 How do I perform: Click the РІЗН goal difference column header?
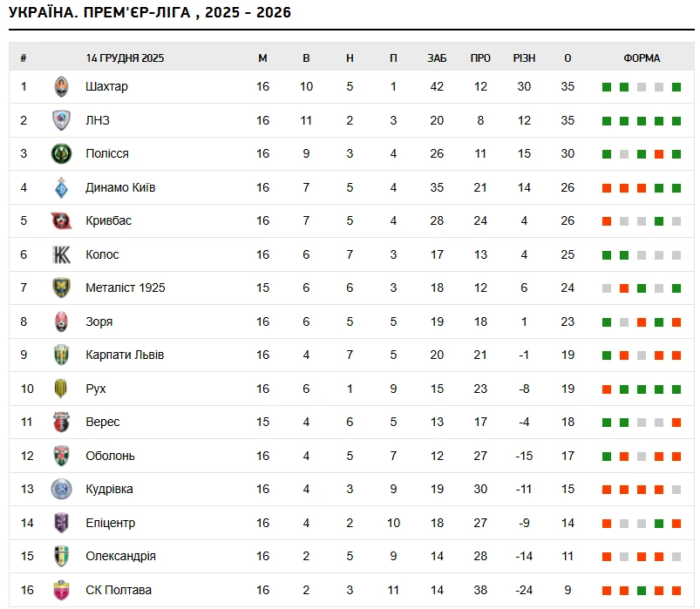pyautogui.click(x=524, y=58)
